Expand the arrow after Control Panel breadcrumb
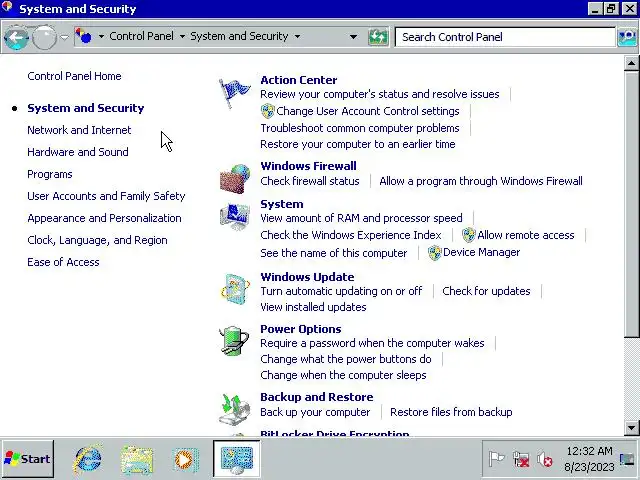This screenshot has height=480, width=640. point(182,36)
